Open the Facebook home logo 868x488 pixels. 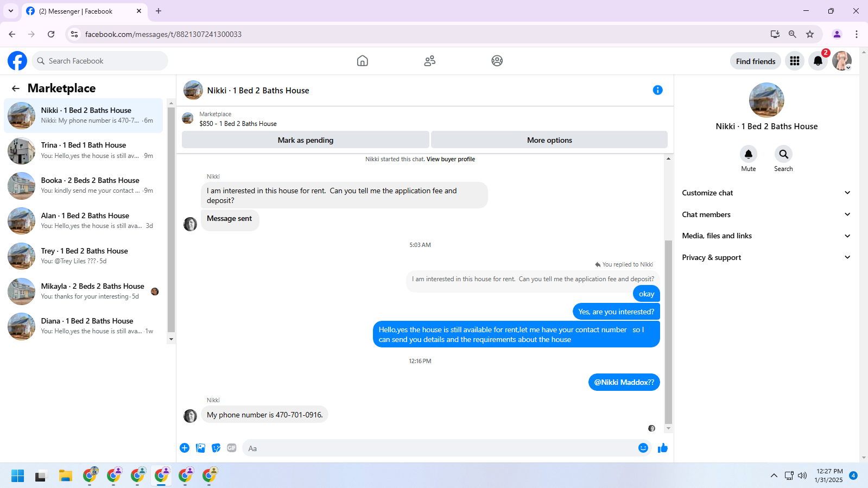coord(17,61)
